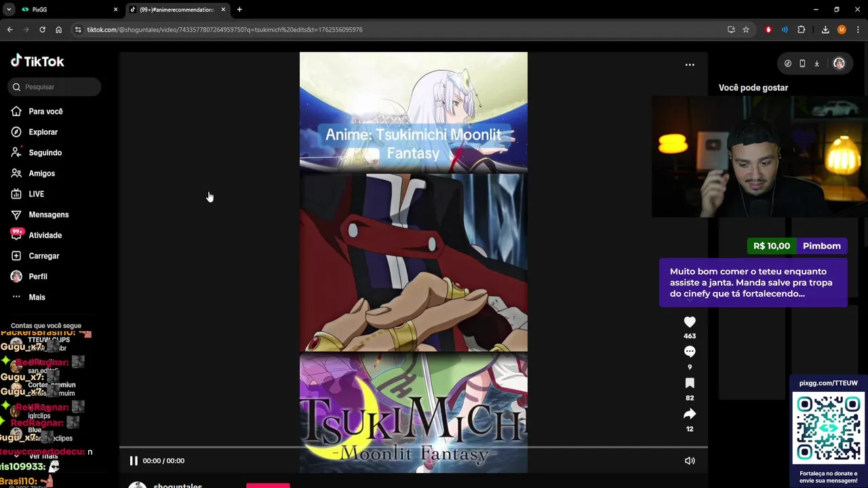
Task: Click the red hand ad-blocker extension
Action: (768, 30)
